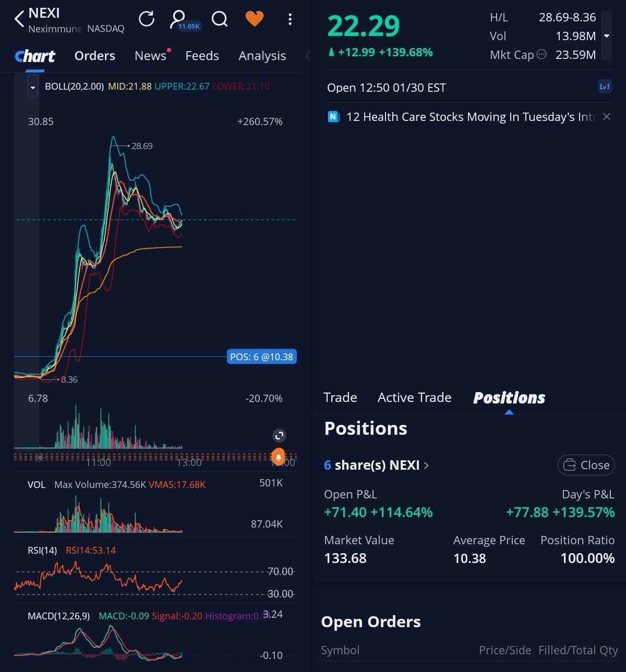The width and height of the screenshot is (626, 672).
Task: Switch to the Orders tab
Action: point(95,56)
